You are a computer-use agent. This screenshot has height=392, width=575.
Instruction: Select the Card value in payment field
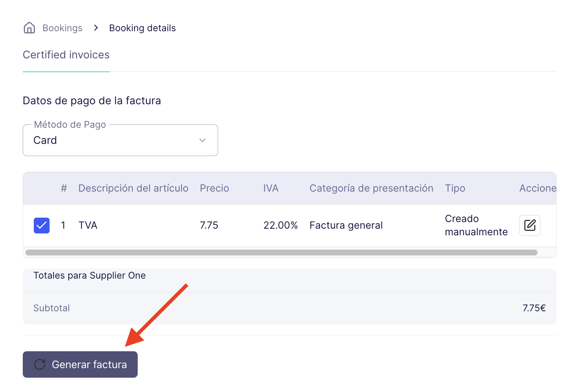pyautogui.click(x=45, y=140)
